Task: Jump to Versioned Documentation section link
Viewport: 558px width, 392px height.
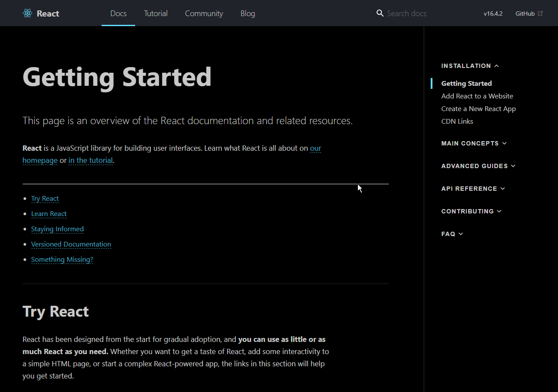Action: click(71, 244)
